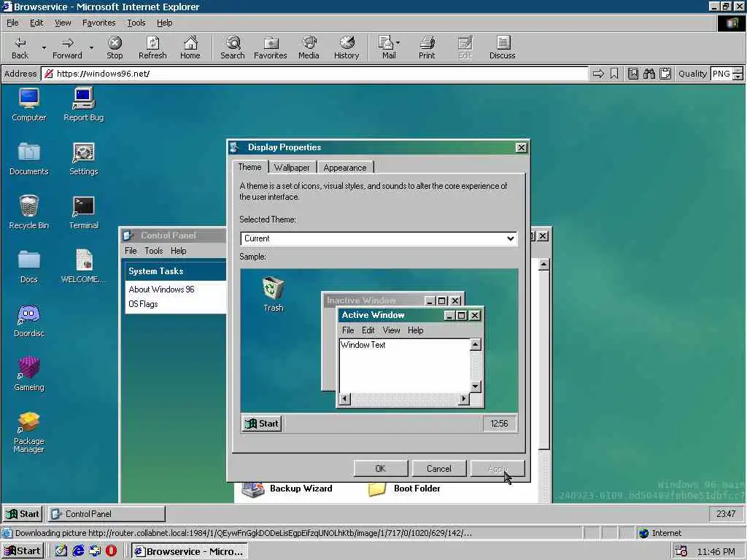Open Backup Wizard in Control Panel

tap(287, 489)
